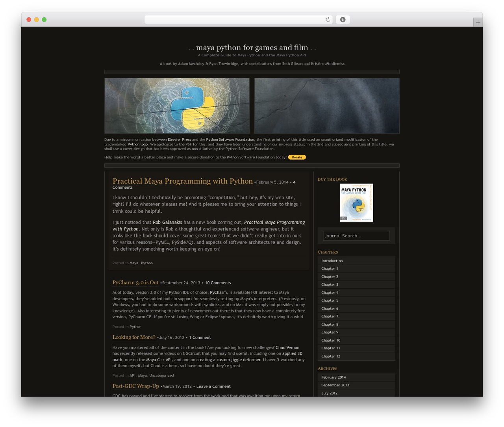
Task: Open Chapter 6 in sidebar
Action: click(x=356, y=308)
